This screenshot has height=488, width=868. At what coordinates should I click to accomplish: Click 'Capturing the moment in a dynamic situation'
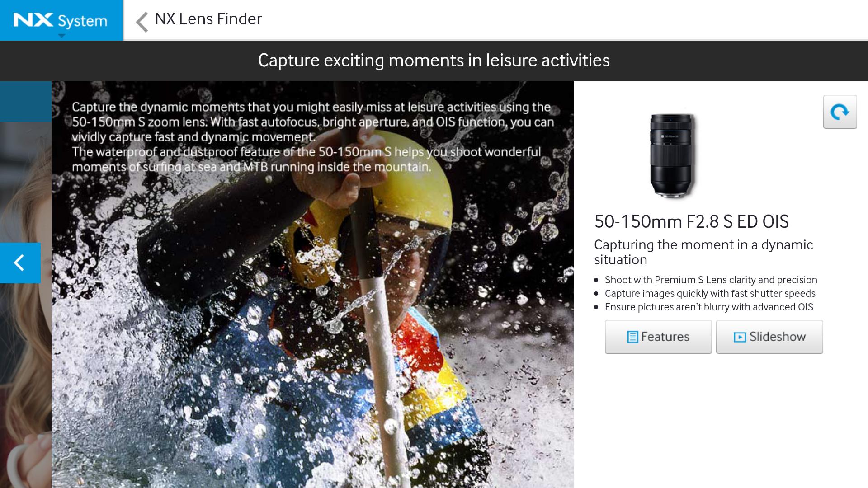click(703, 252)
